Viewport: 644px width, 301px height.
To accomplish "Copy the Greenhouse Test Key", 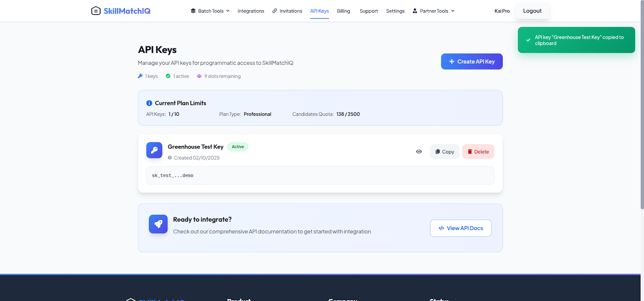I will point(444,152).
